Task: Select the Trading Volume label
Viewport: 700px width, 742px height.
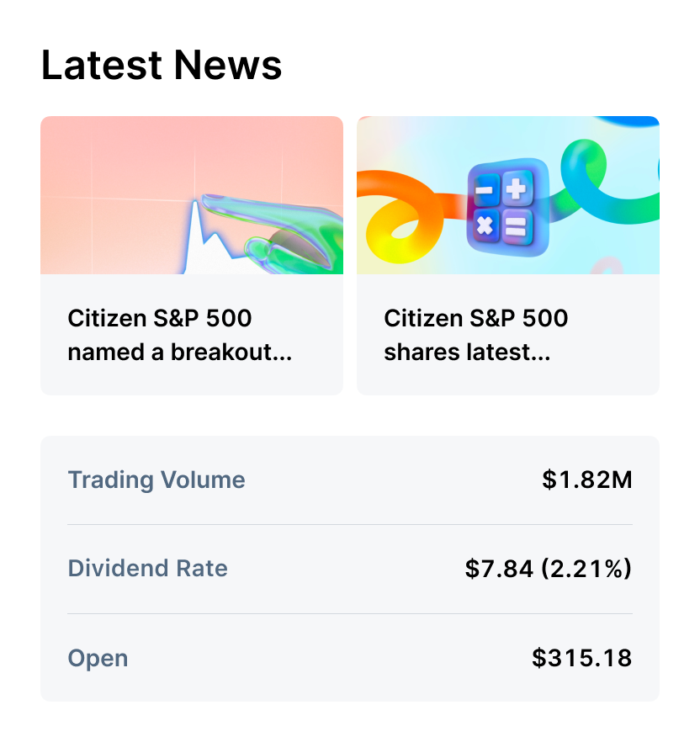Action: (156, 480)
